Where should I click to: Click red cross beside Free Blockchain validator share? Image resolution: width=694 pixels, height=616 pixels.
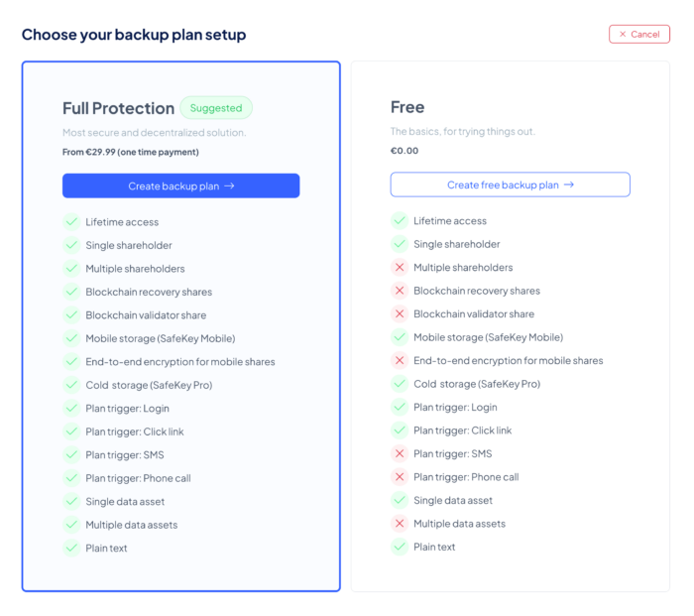click(x=400, y=314)
